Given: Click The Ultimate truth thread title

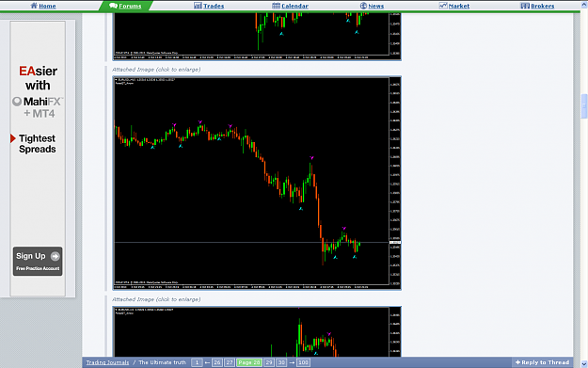Looking at the screenshot, I should (x=163, y=362).
